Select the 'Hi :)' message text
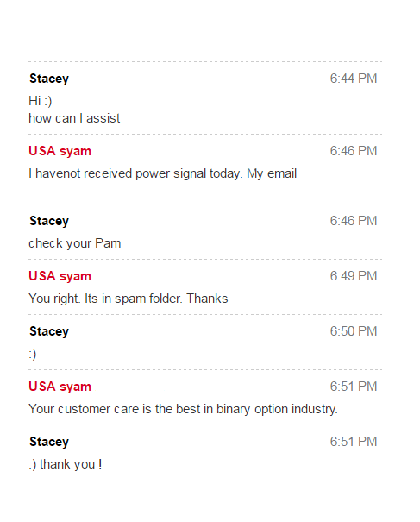 coord(41,101)
